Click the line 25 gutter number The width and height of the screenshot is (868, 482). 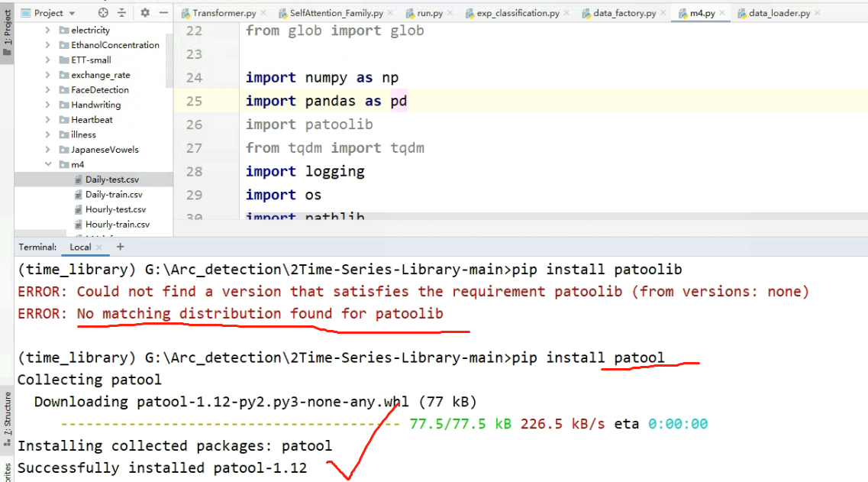(x=195, y=101)
